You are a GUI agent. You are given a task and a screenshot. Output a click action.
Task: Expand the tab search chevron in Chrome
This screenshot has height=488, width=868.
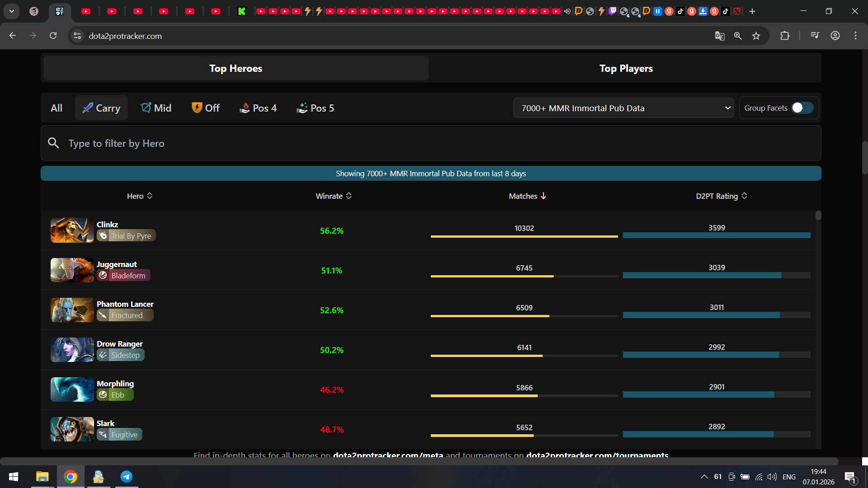11,11
